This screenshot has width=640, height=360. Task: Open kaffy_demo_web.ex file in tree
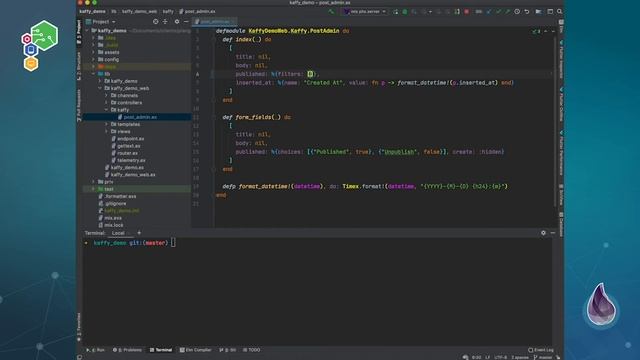(x=130, y=175)
